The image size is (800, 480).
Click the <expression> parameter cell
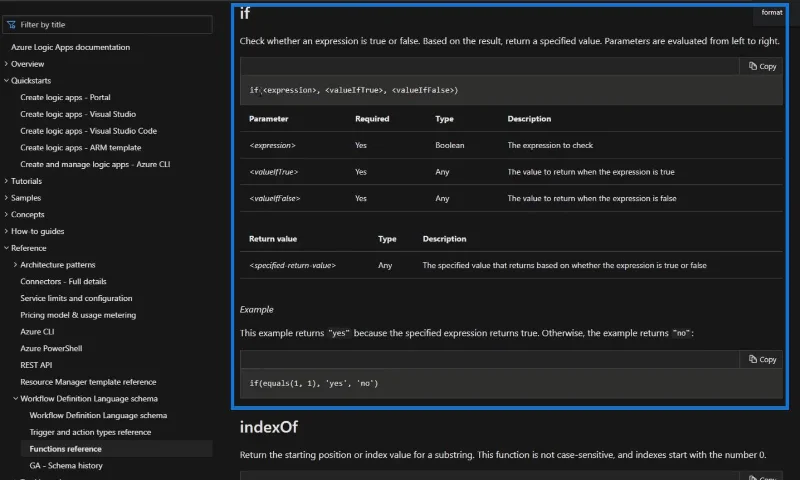coord(272,145)
